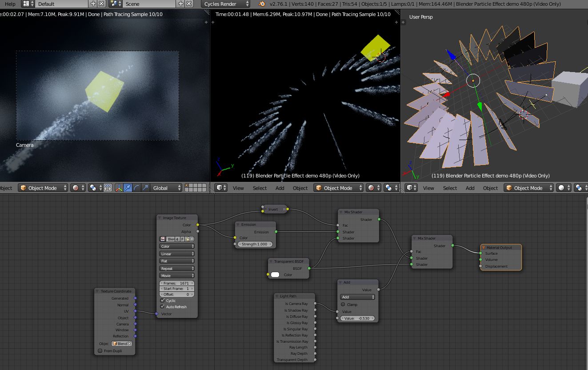Toggle the Fake User F button on the image
Screen dimensions: 588x370
[x=182, y=239]
